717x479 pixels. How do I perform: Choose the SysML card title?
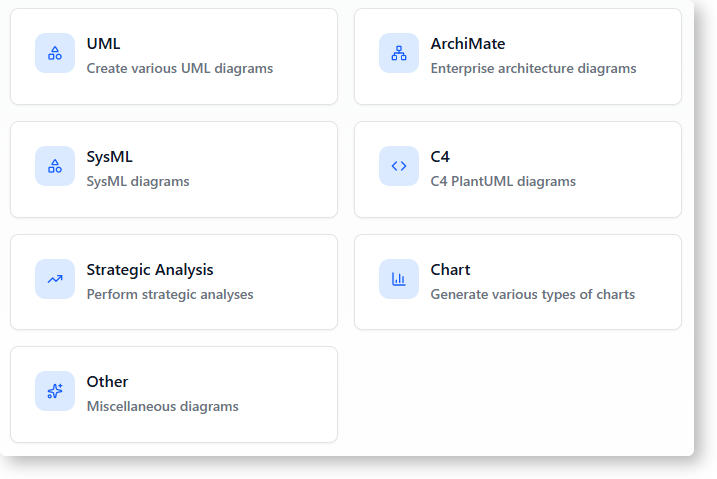[110, 157]
